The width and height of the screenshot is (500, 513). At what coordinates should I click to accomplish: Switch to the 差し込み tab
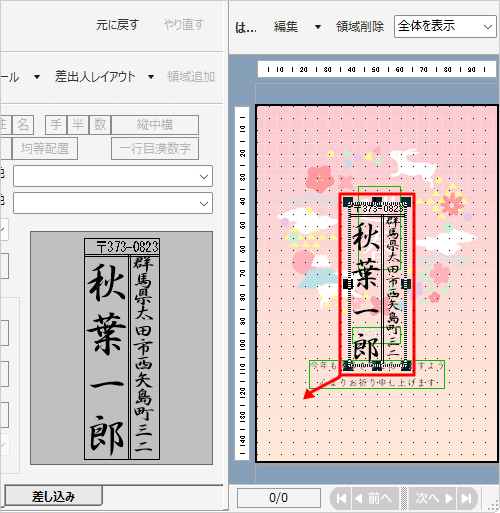tap(53, 496)
